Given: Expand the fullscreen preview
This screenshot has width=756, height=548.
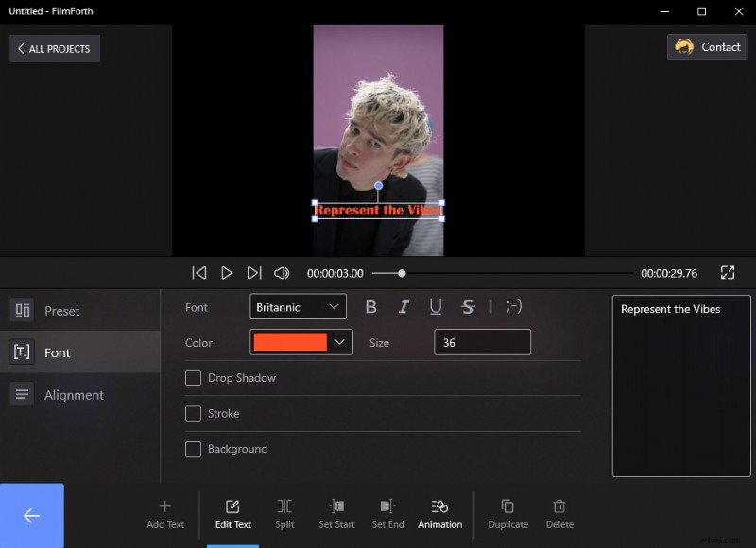Looking at the screenshot, I should click(x=728, y=272).
